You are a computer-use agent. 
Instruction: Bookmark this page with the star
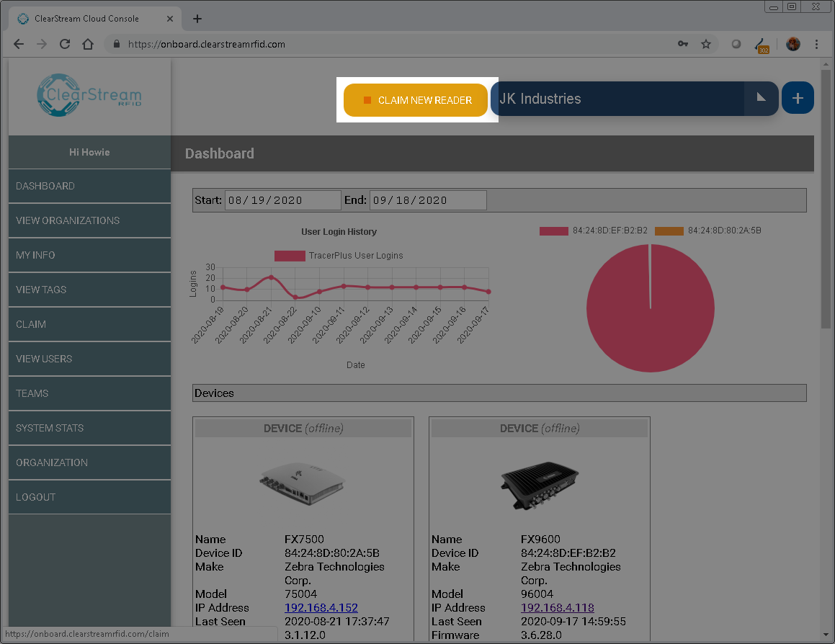pyautogui.click(x=706, y=44)
